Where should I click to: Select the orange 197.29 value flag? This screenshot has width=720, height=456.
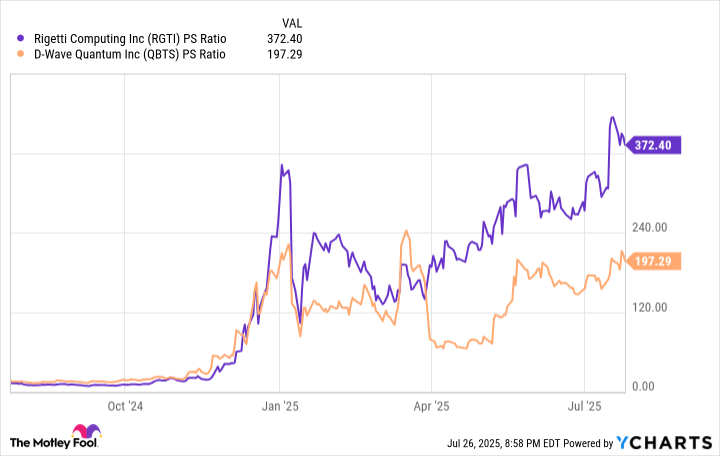(x=656, y=261)
